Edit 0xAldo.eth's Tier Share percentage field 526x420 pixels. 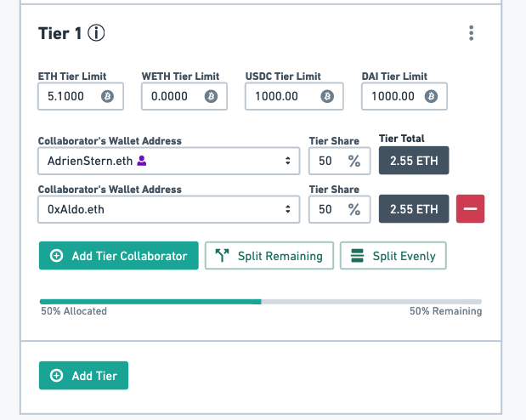click(340, 209)
